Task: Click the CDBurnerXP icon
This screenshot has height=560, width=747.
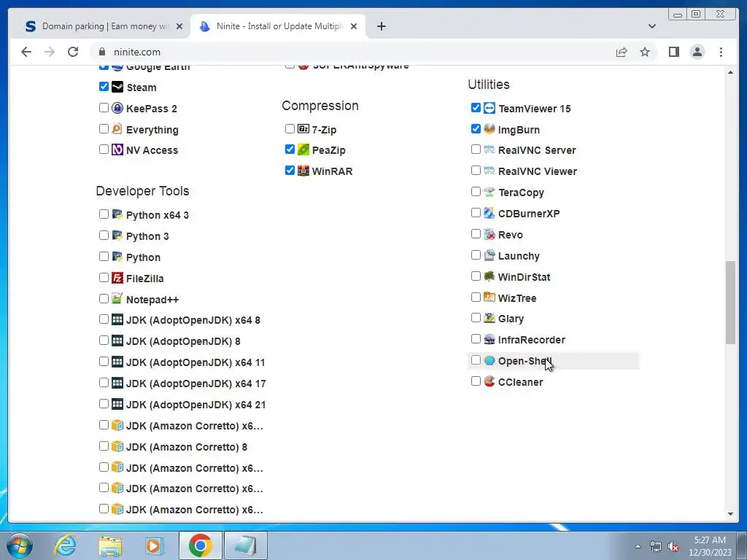Action: click(489, 213)
